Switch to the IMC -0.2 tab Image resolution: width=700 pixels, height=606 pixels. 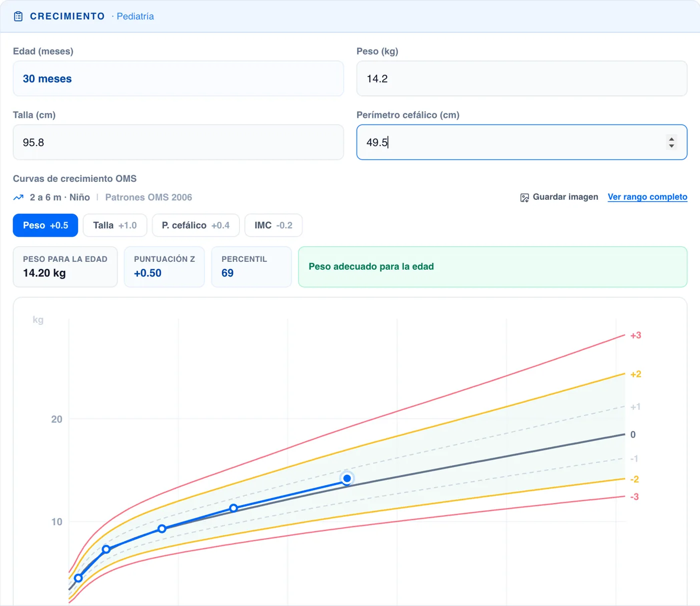coord(273,225)
